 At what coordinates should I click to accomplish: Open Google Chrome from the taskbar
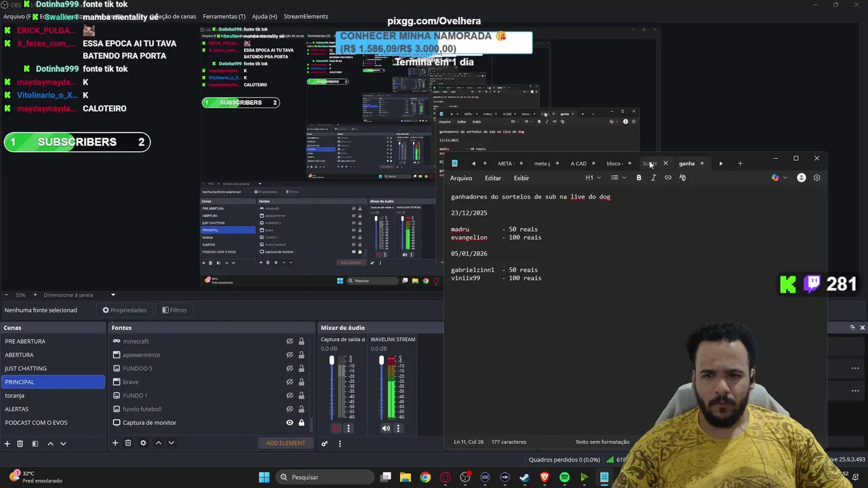pyautogui.click(x=425, y=477)
